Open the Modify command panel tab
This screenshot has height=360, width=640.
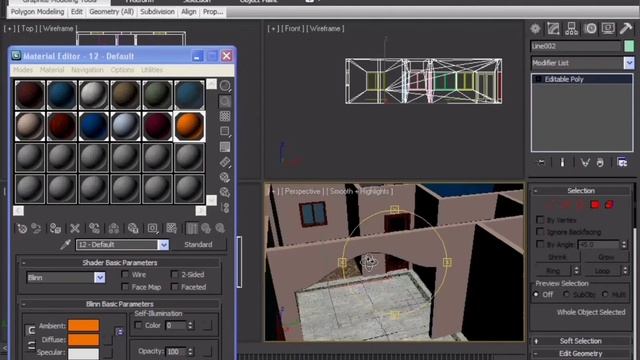click(553, 29)
